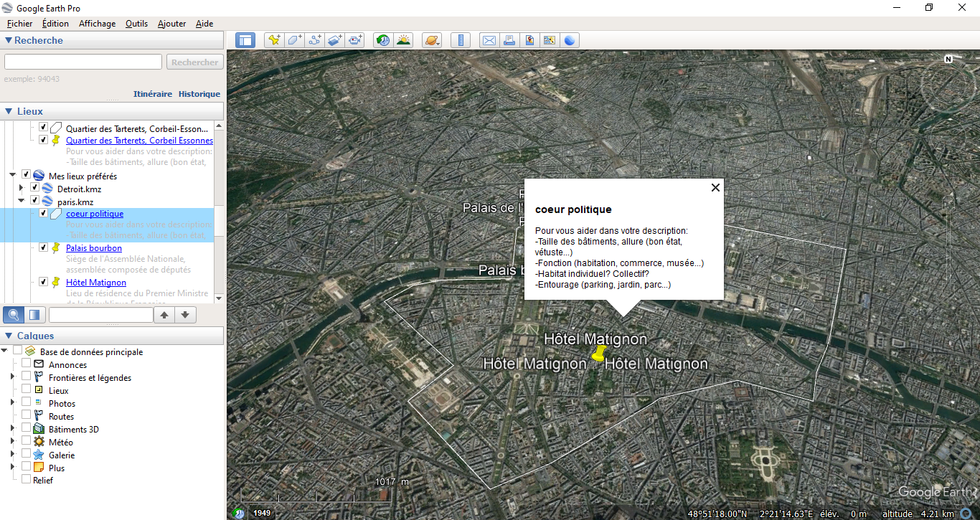Uncheck the Palais bourbon placemark checkbox

coord(44,247)
